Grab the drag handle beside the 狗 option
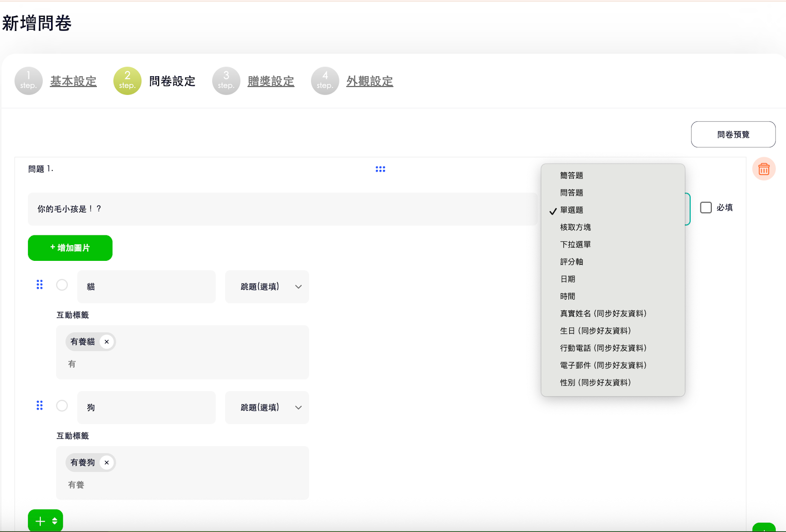 pyautogui.click(x=40, y=406)
